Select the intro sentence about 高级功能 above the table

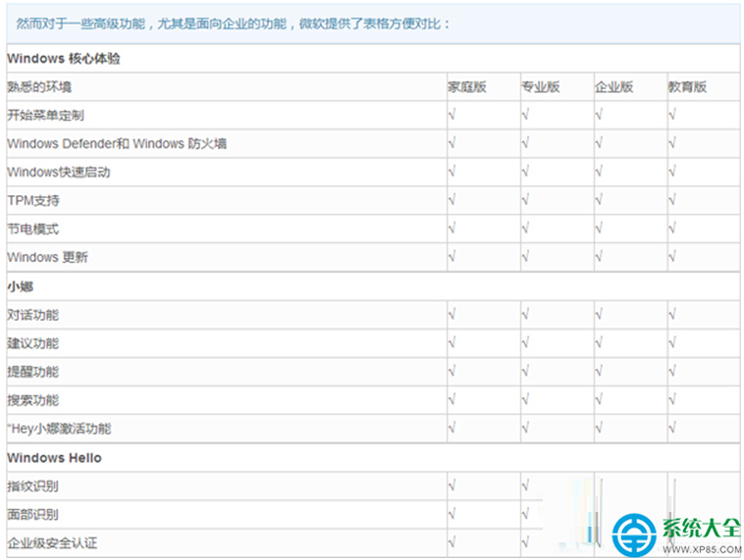point(233,24)
